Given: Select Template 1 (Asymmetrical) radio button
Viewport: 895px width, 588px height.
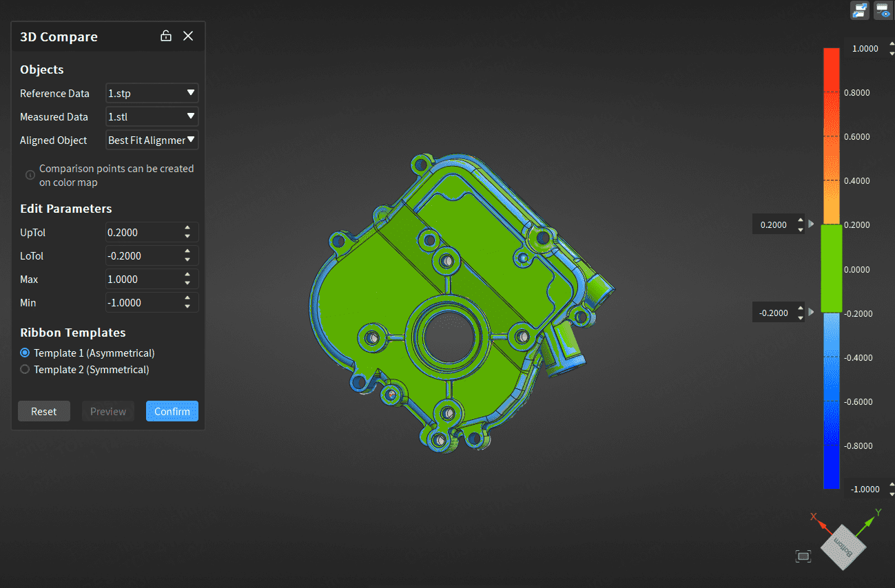Looking at the screenshot, I should 25,353.
